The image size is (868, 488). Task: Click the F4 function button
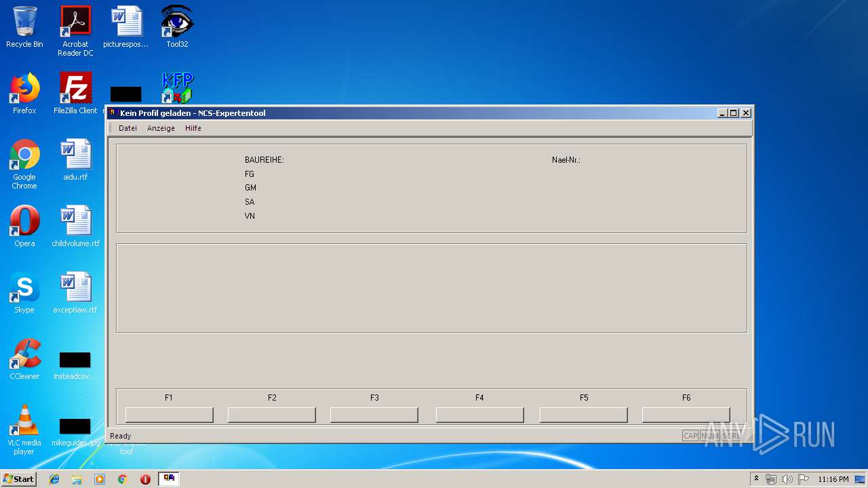tap(480, 415)
